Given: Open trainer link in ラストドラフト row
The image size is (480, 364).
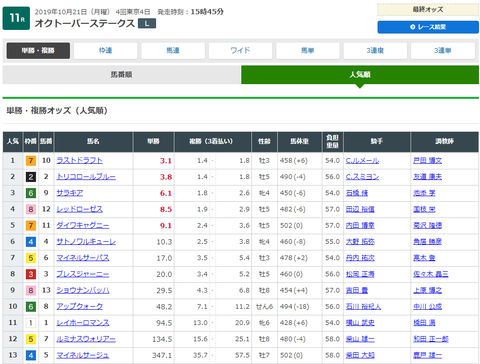Looking at the screenshot, I should coord(428,161).
